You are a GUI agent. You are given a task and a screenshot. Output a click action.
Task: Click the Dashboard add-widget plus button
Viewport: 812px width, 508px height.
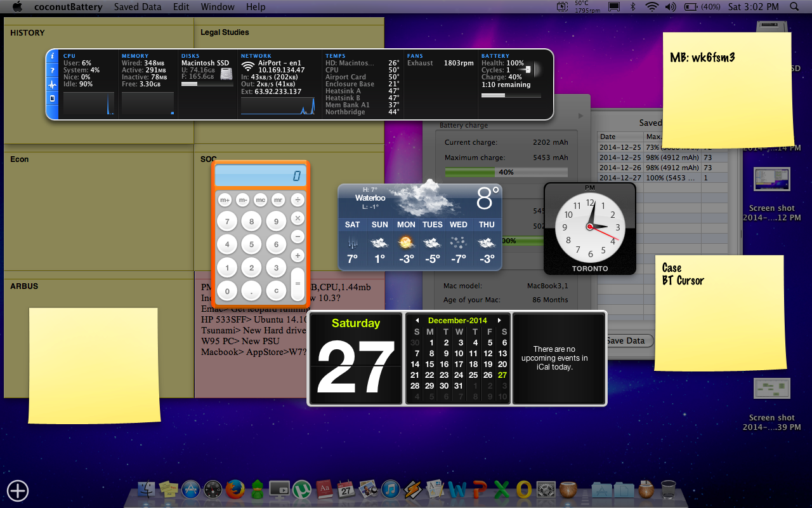17,491
